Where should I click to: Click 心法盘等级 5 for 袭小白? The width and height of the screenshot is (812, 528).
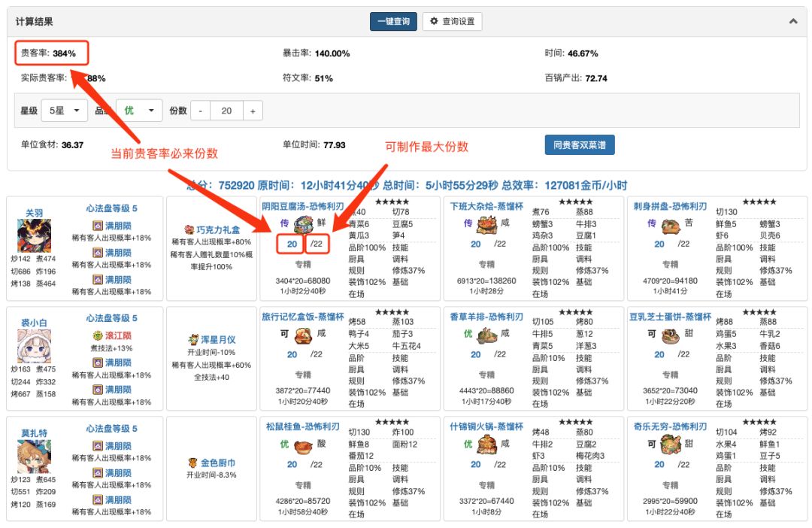112,318
